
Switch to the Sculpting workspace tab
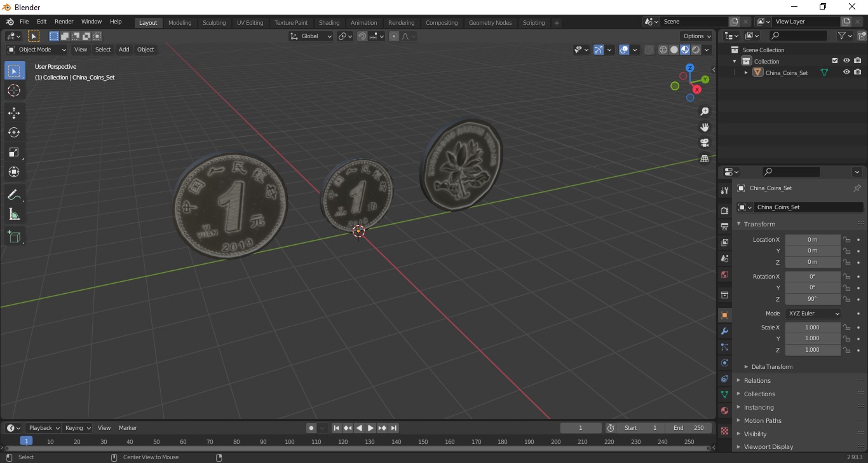214,22
